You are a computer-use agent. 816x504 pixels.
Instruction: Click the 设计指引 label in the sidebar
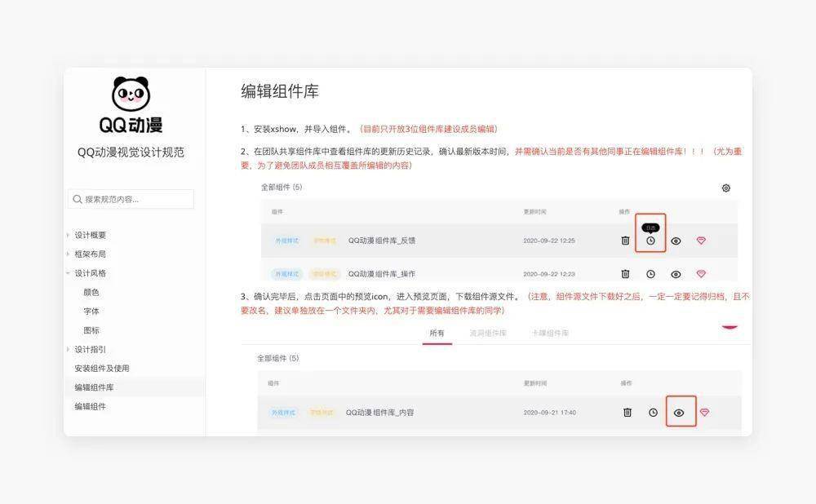(x=90, y=349)
